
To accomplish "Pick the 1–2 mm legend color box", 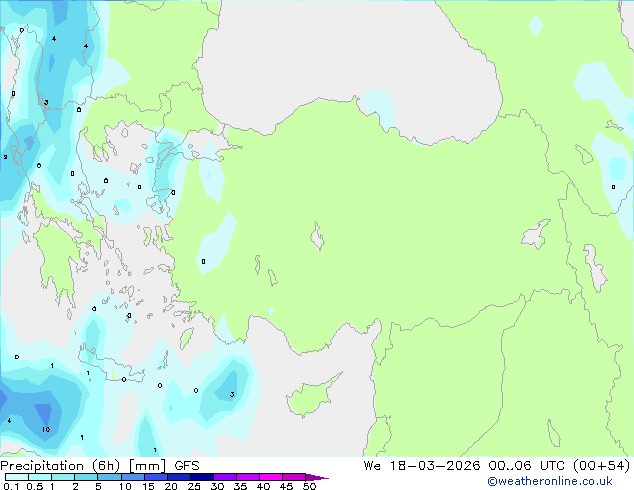I will point(63,477).
